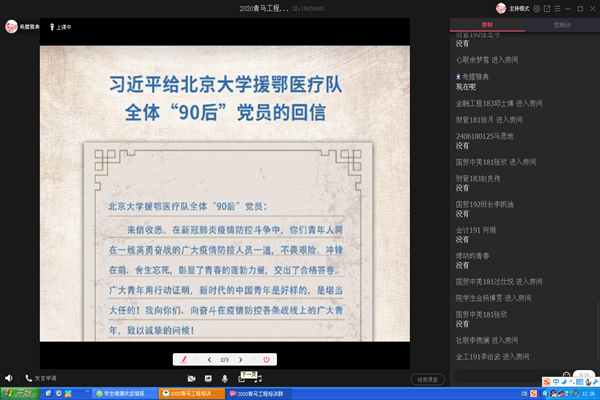
Task: Switch to the 群聊 chat tab
Action: tap(487, 24)
